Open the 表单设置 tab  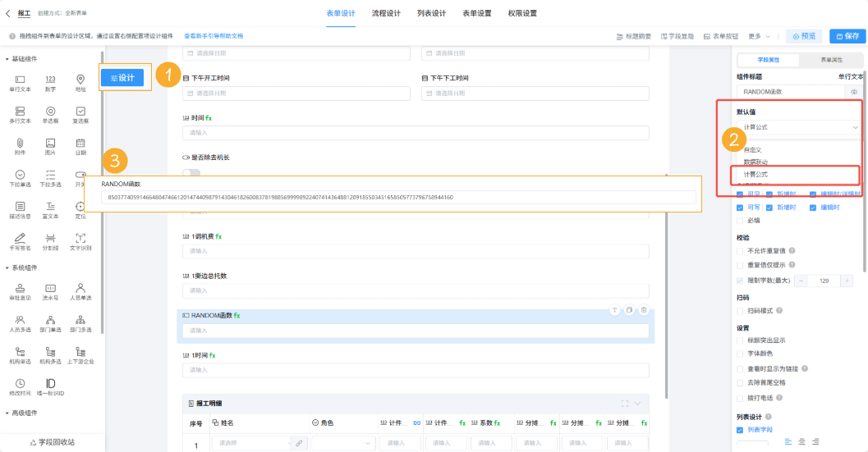(476, 13)
